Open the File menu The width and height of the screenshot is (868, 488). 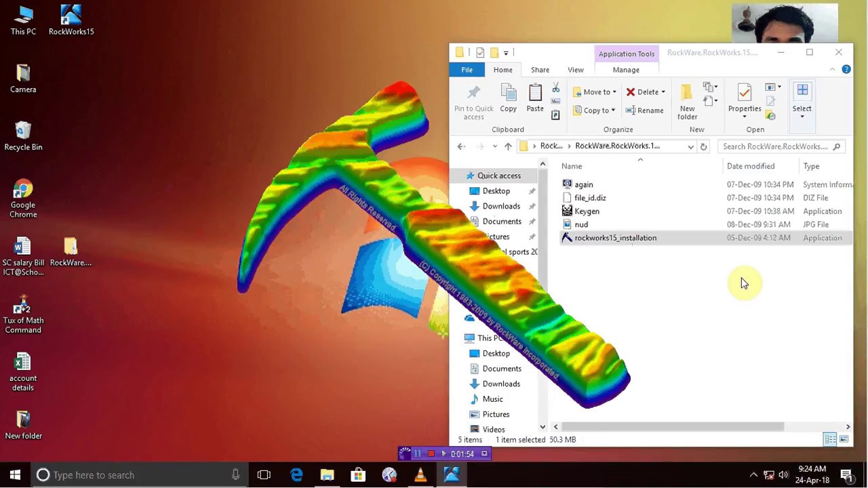467,70
